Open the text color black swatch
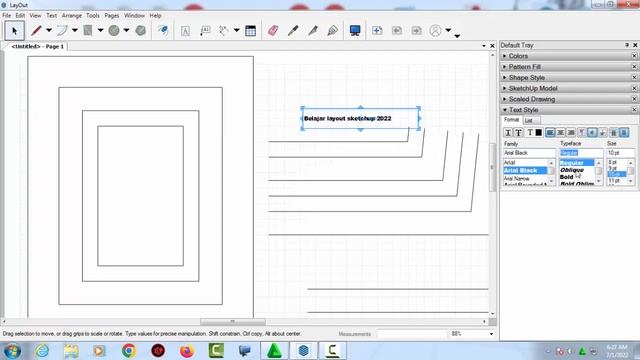Screen dimensions: 640x360 (x=538, y=133)
